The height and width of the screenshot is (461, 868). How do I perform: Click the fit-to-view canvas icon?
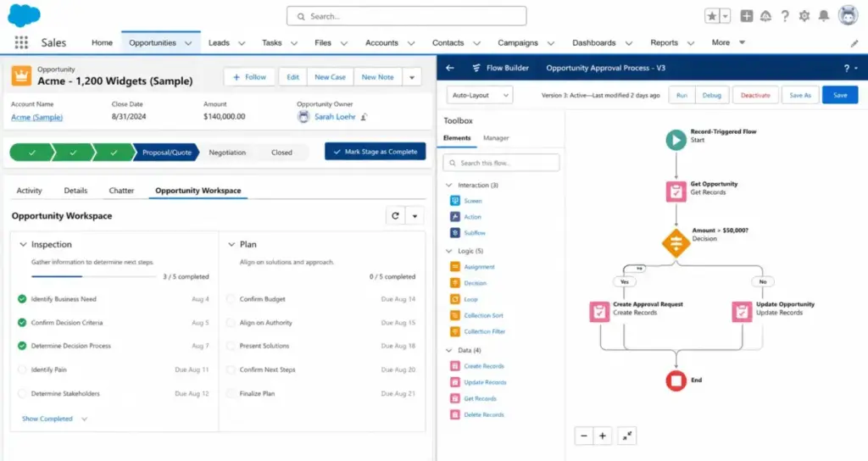point(626,436)
